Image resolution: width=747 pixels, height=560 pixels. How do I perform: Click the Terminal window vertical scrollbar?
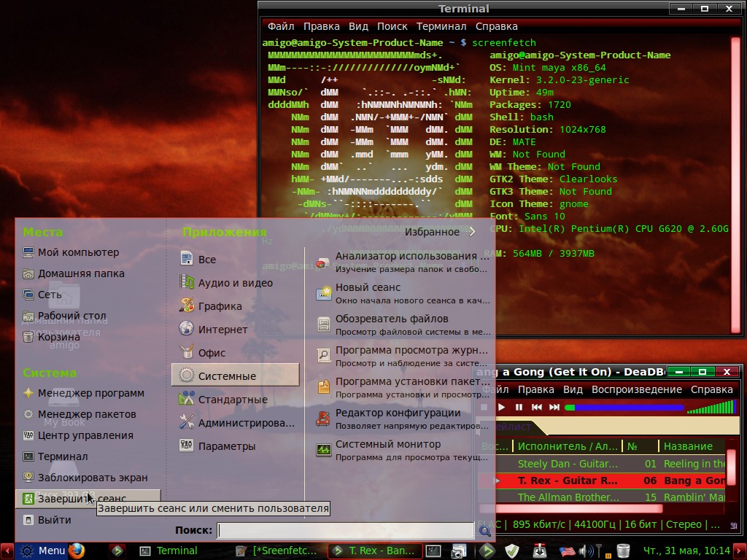[735, 186]
